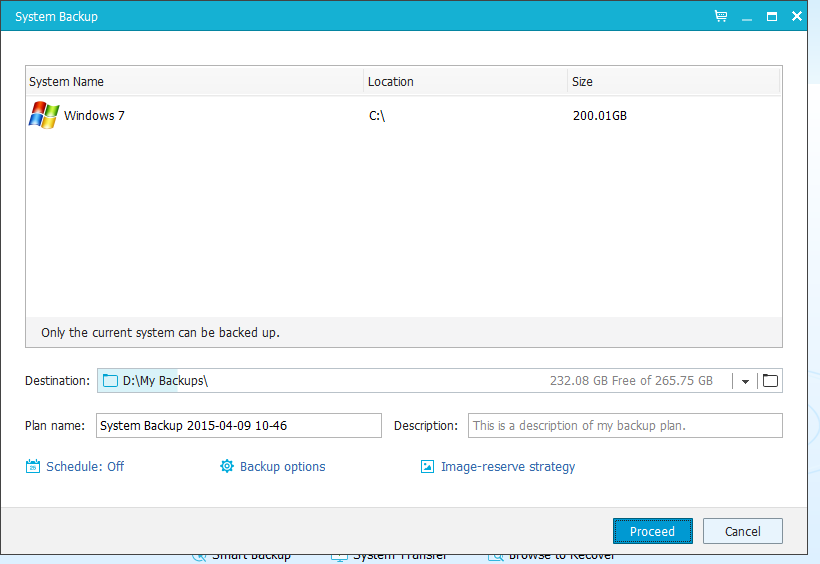Open the Schedule: Off setting link
Viewport: 820px width, 564px height.
pyautogui.click(x=85, y=467)
